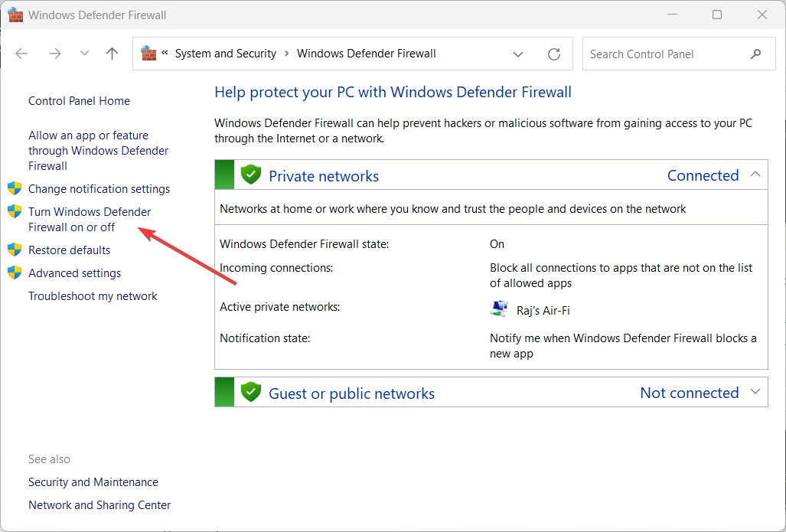786x532 pixels.
Task: Click the Raj's Air-Fi network name
Action: tap(543, 311)
